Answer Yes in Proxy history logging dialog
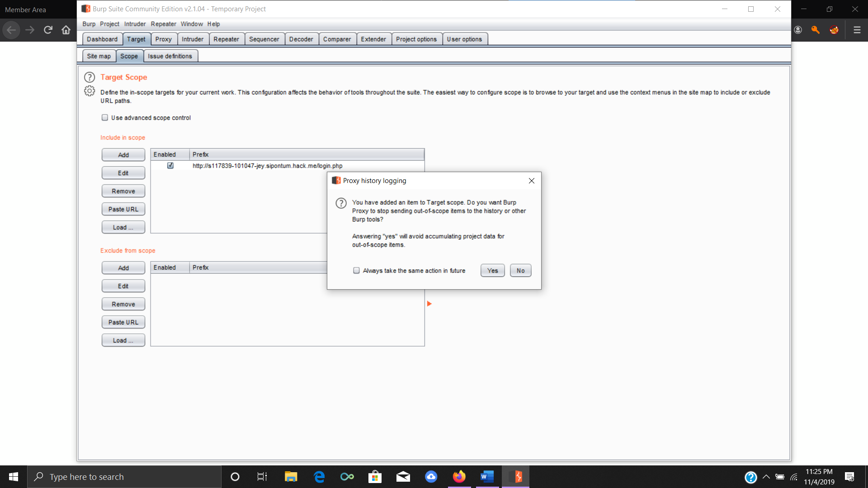Screen dimensions: 868x488 click(x=493, y=270)
